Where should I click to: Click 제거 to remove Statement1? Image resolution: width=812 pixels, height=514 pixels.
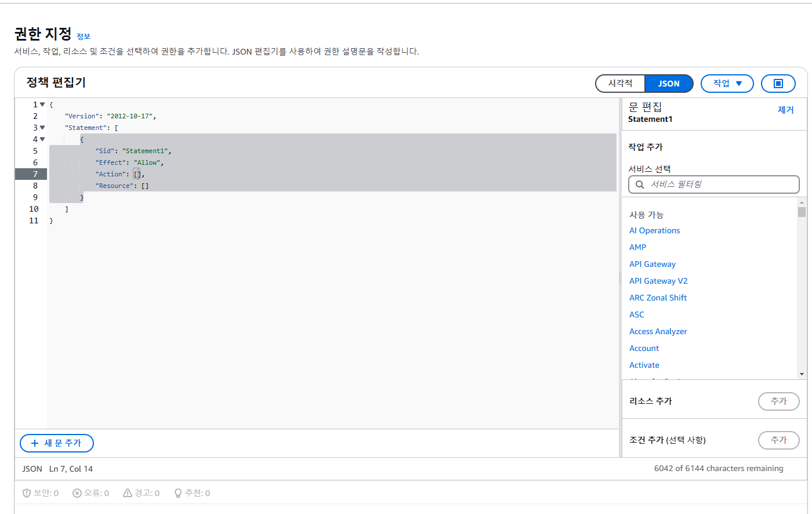click(x=785, y=110)
